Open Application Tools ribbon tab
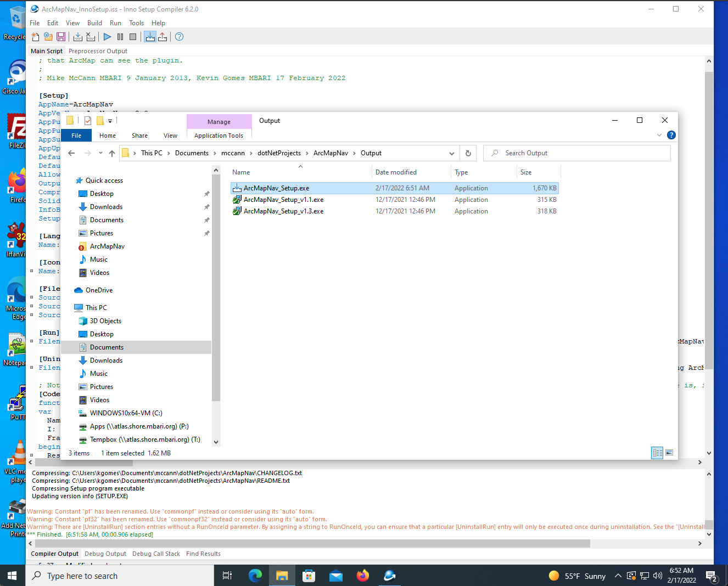The width and height of the screenshot is (728, 586). point(219,136)
